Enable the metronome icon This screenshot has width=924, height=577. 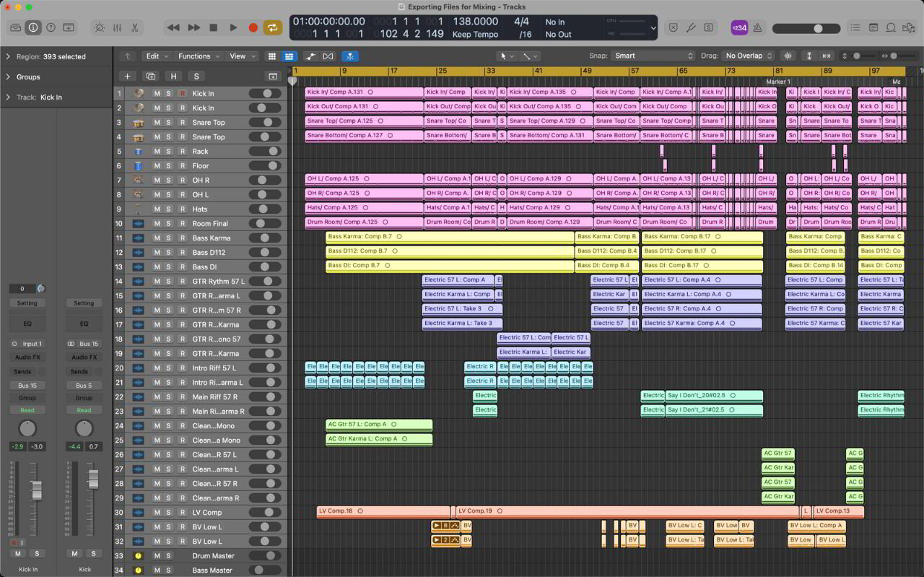[759, 27]
